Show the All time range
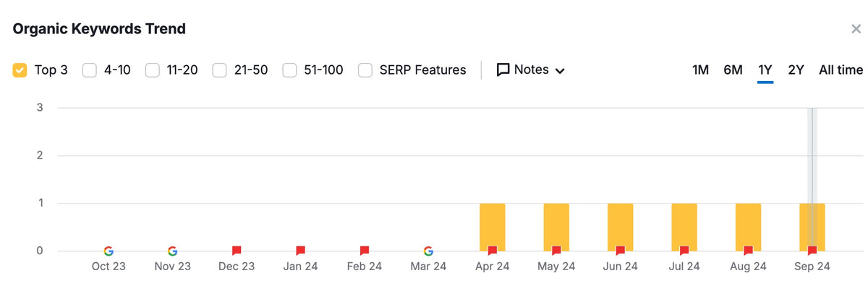This screenshot has width=868, height=289. coord(841,70)
